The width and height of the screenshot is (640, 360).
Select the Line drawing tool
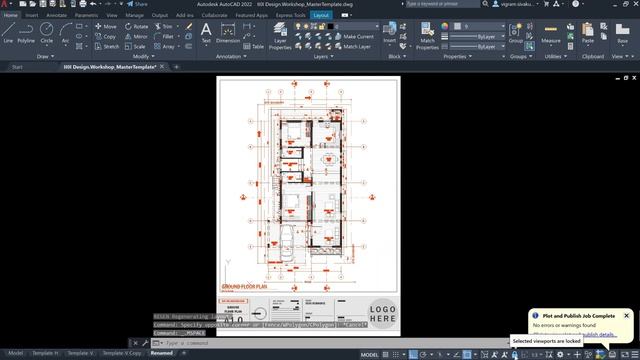(8, 33)
